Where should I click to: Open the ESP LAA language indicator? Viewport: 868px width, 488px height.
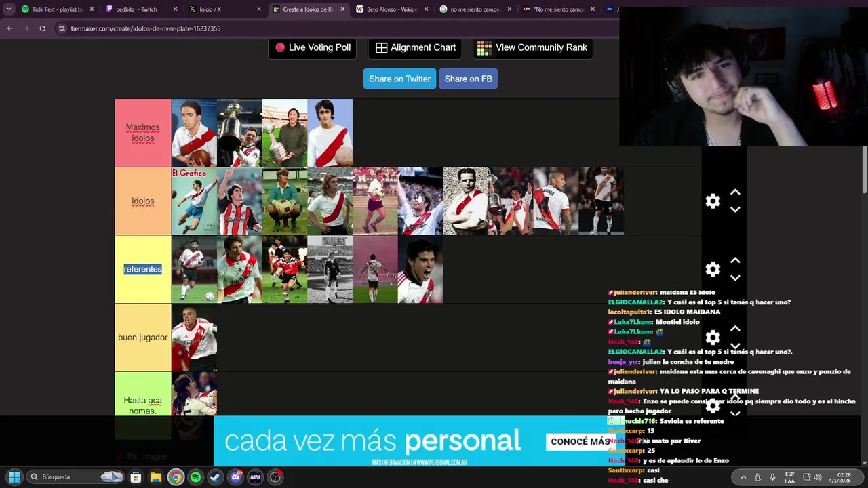click(789, 477)
